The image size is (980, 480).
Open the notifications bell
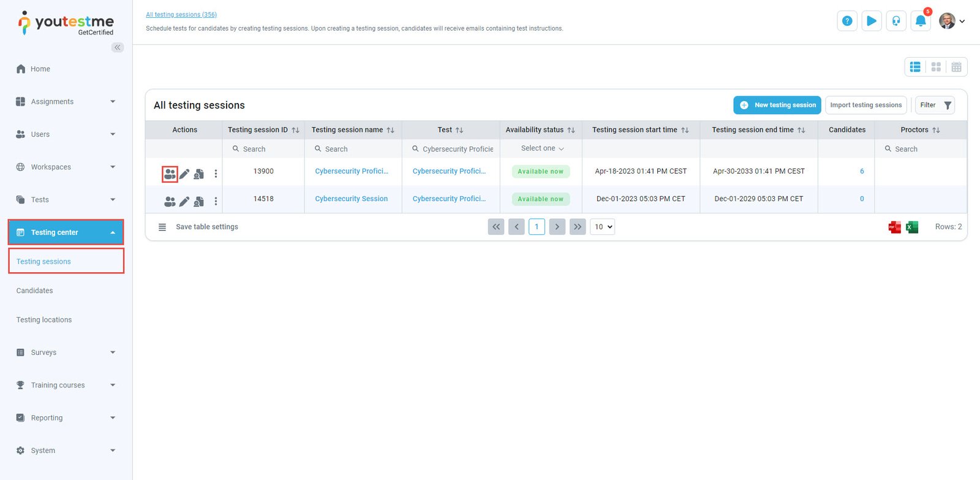pyautogui.click(x=920, y=21)
